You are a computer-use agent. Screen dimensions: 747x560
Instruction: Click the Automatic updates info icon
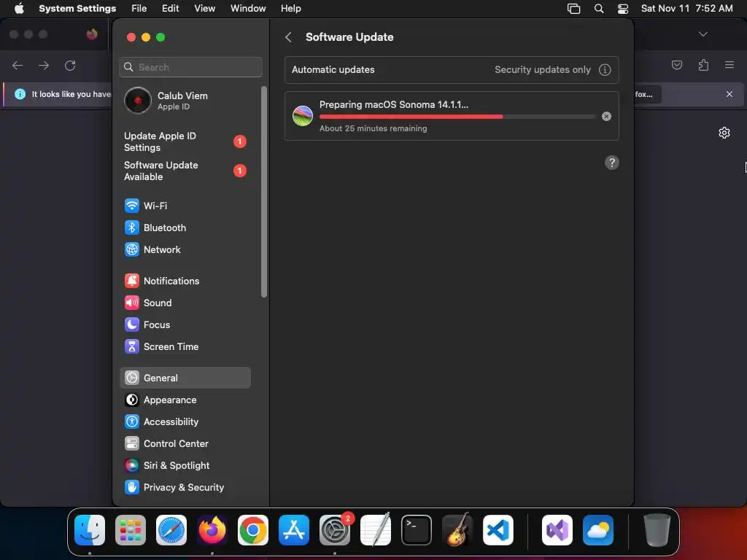pos(605,70)
